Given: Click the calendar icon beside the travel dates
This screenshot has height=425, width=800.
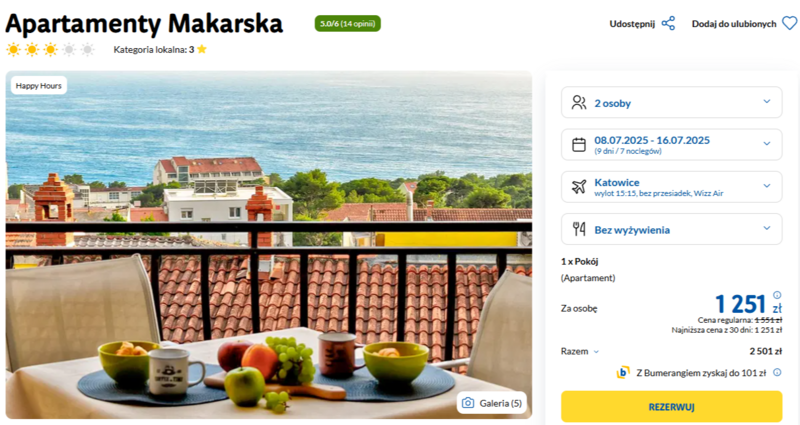Looking at the screenshot, I should tap(579, 145).
